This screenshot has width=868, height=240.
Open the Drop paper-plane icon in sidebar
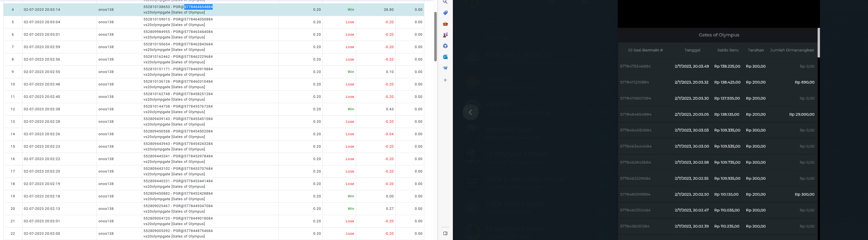tap(445, 68)
